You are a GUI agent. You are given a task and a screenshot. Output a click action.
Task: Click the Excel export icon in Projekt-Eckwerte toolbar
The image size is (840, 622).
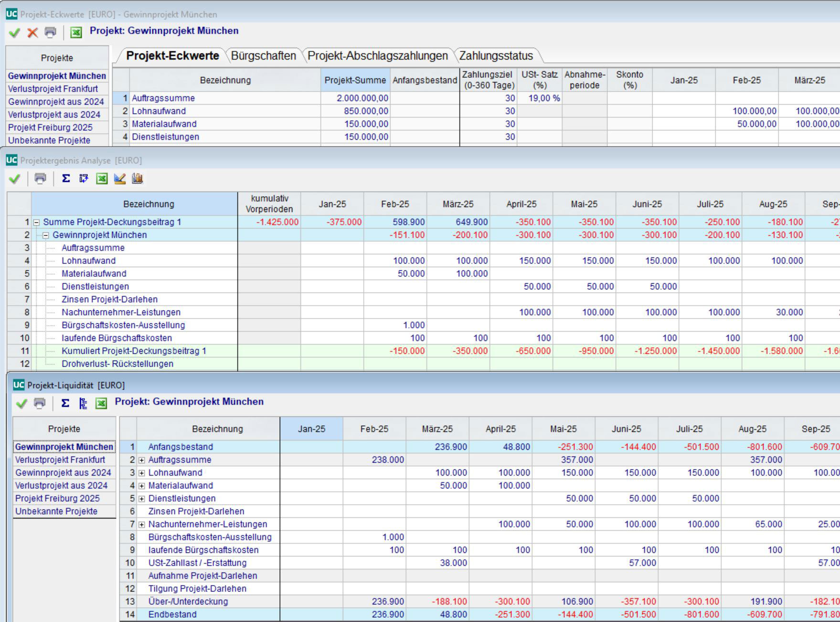(x=76, y=32)
